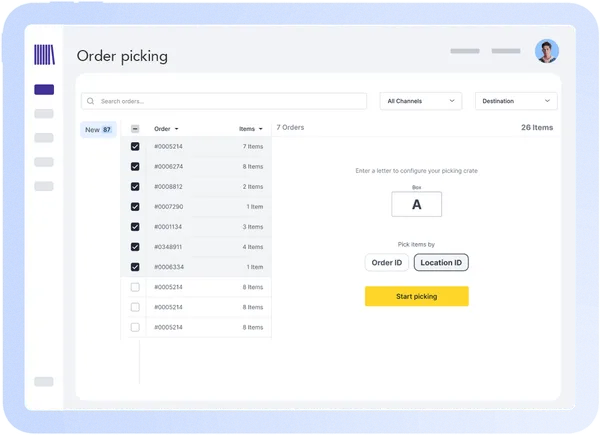Focus the Search orders field
The width and height of the screenshot is (600, 435).
point(224,101)
